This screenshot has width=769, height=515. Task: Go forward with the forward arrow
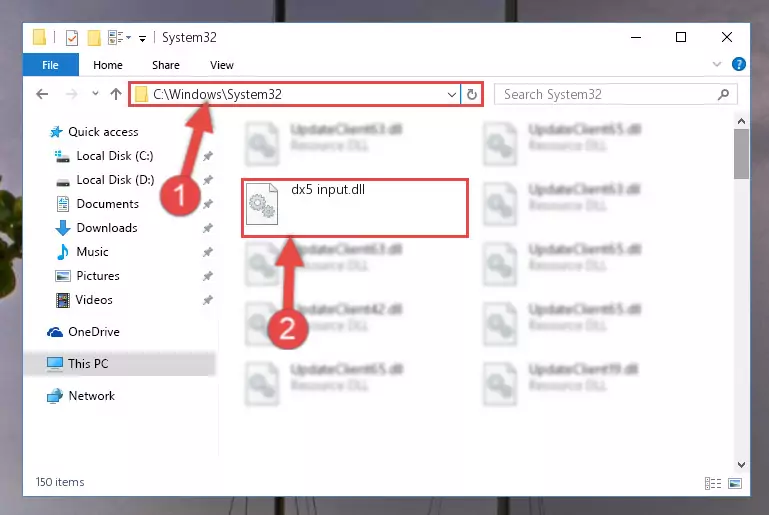pos(72,94)
